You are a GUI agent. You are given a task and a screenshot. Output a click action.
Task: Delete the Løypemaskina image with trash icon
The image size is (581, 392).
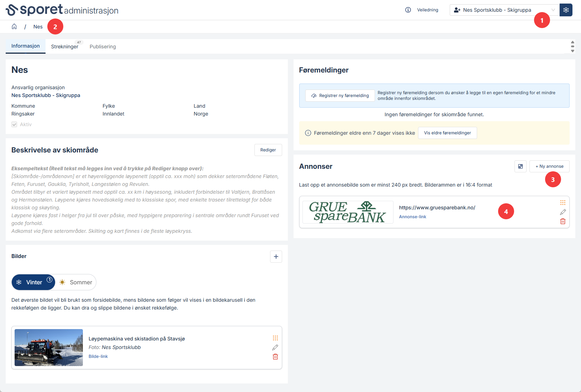tap(275, 357)
